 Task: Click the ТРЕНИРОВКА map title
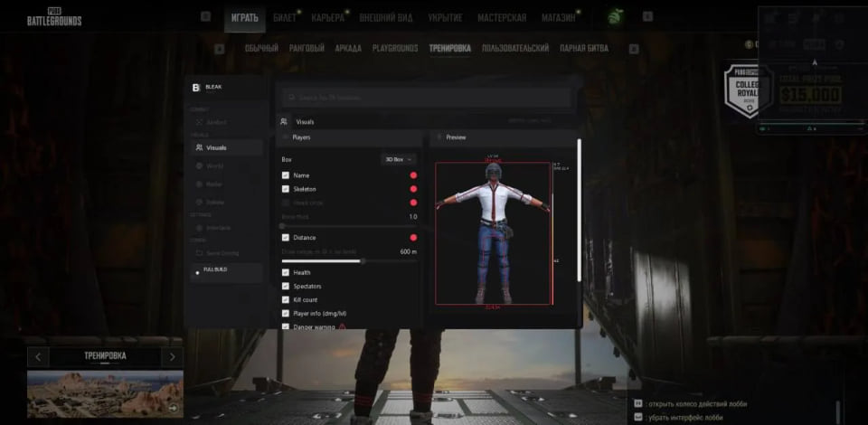105,356
